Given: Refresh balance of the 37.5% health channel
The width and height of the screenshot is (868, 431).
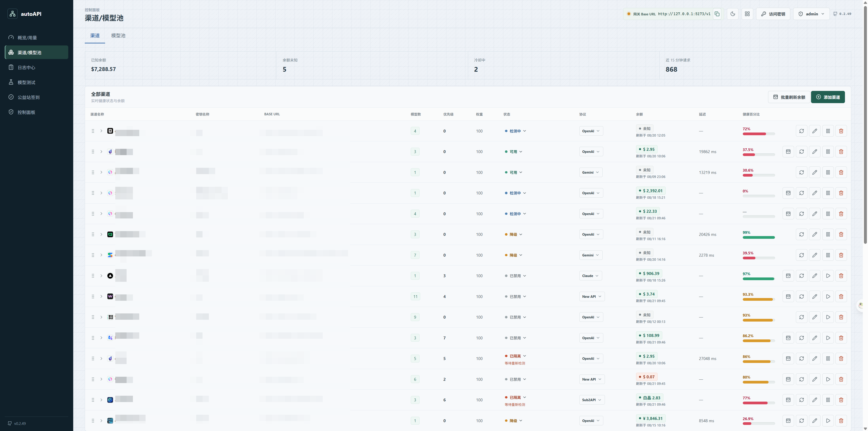Looking at the screenshot, I should pos(788,152).
